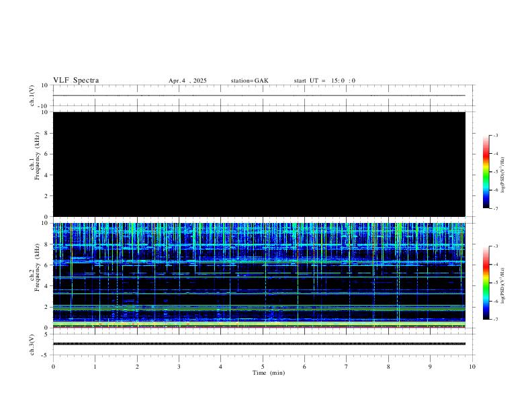Click the "-7" tick on lower colorbar
The width and height of the screenshot is (532, 411).
(496, 320)
